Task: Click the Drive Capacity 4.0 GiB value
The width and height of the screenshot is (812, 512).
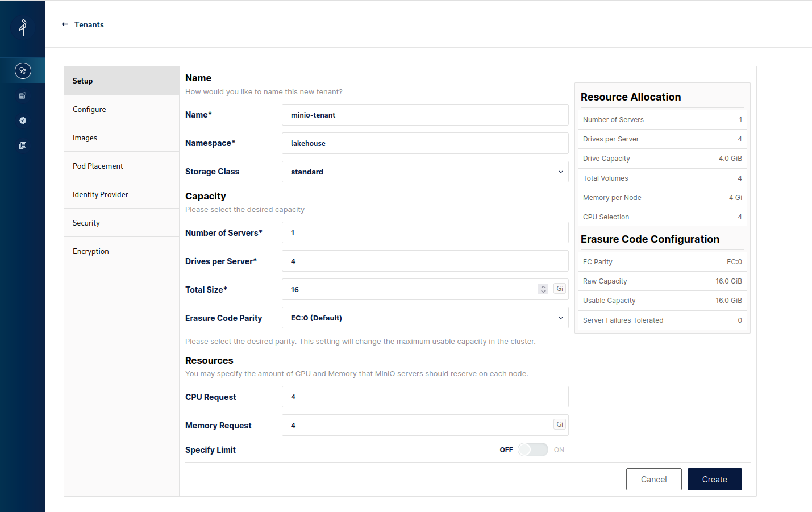Action: [x=730, y=159]
